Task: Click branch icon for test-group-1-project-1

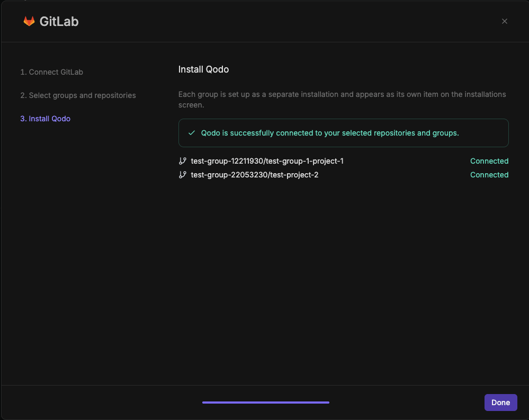Action: pyautogui.click(x=183, y=161)
